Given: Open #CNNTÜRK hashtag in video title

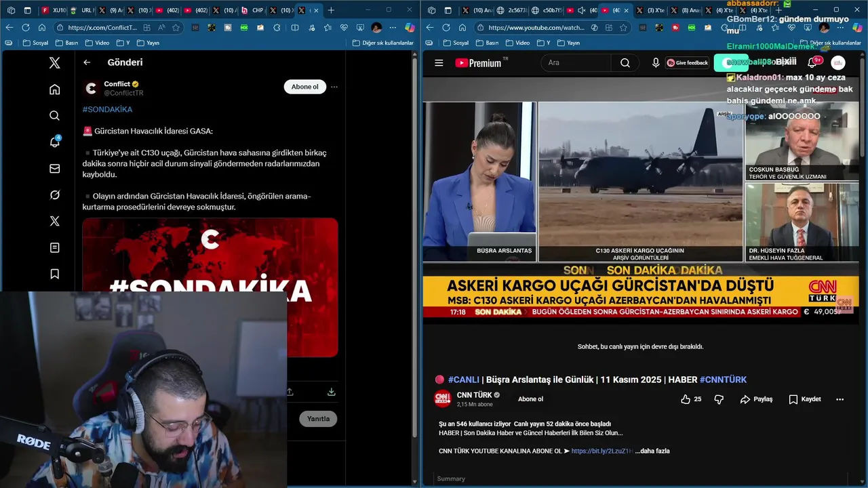Looking at the screenshot, I should pyautogui.click(x=723, y=380).
